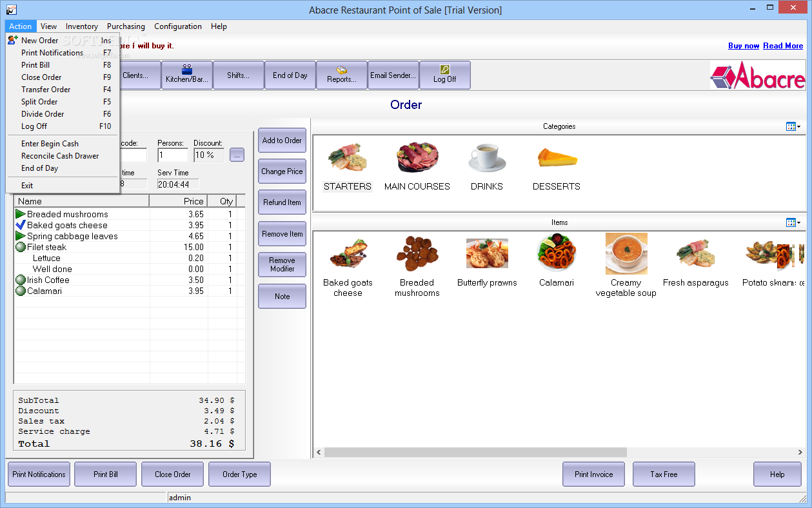Click green arrow icon beside Breaded mushrooms

pos(21,214)
